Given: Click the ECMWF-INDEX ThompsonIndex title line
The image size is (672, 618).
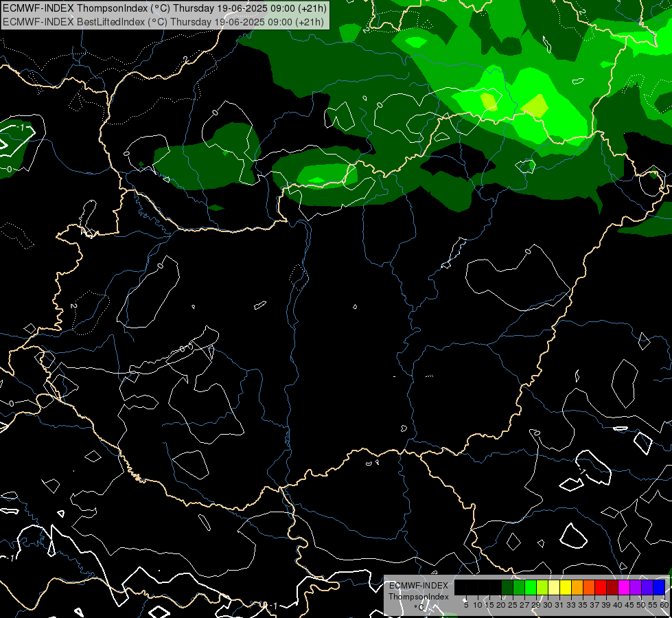Looking at the screenshot, I should coord(165,8).
